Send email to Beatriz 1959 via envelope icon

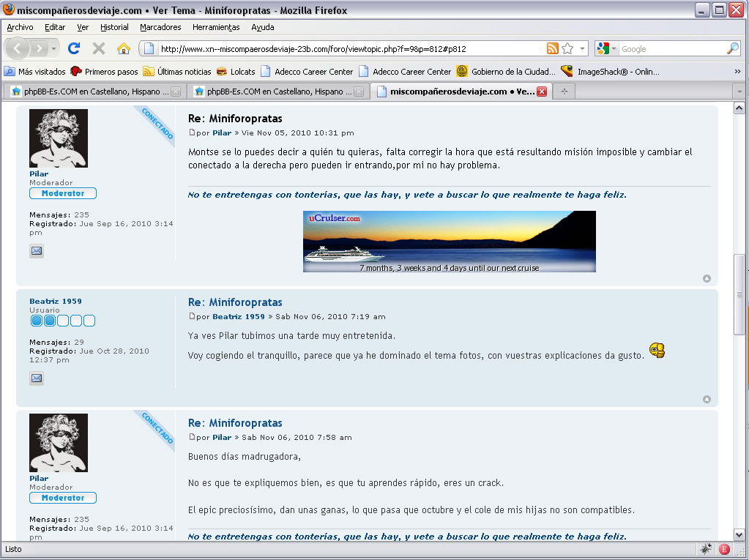(x=37, y=378)
